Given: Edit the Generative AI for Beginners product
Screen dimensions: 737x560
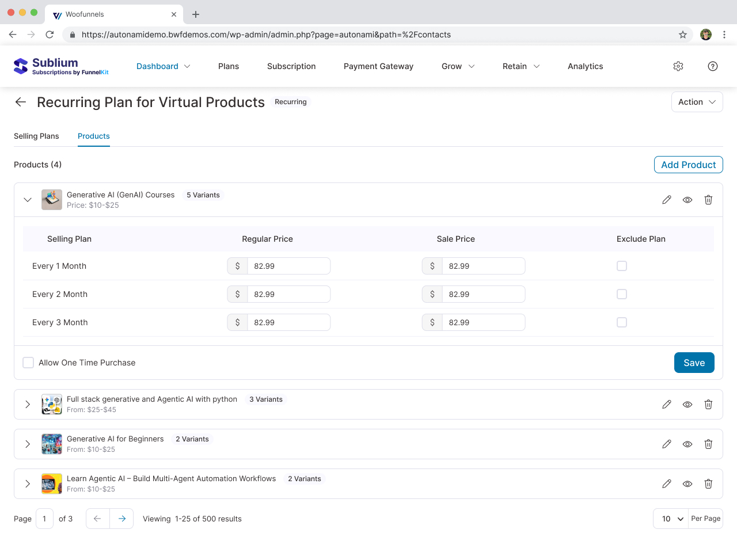Looking at the screenshot, I should (x=667, y=444).
